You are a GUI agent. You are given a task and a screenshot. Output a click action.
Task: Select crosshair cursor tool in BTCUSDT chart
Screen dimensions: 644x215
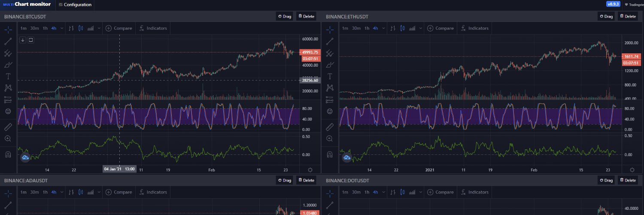coord(8,30)
